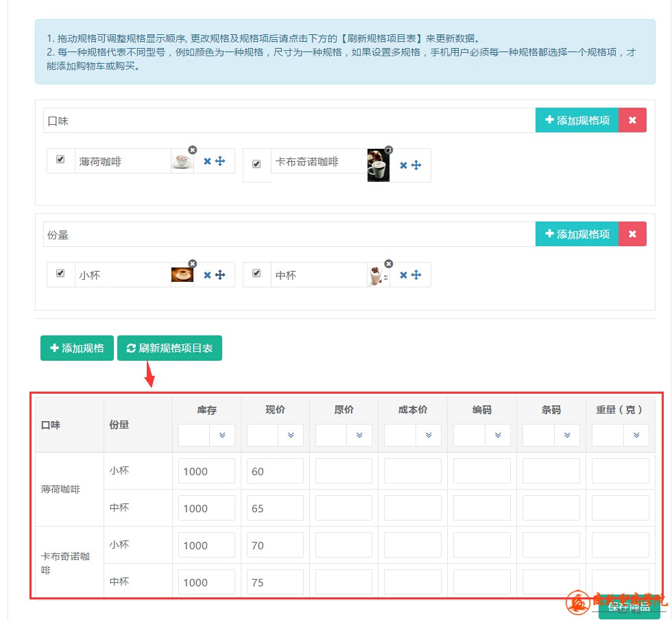Click the 刷新规格项目表 button

169,348
